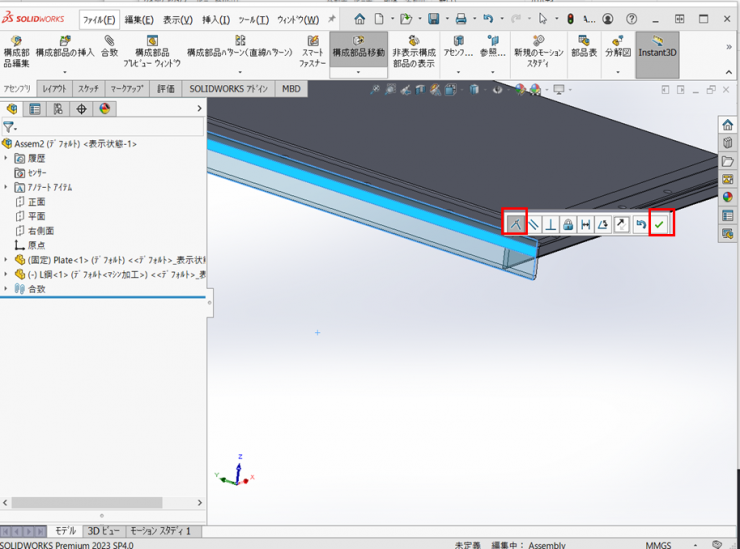740x549 pixels.
Task: Open Appearances color ball in task pane
Action: pyautogui.click(x=728, y=197)
